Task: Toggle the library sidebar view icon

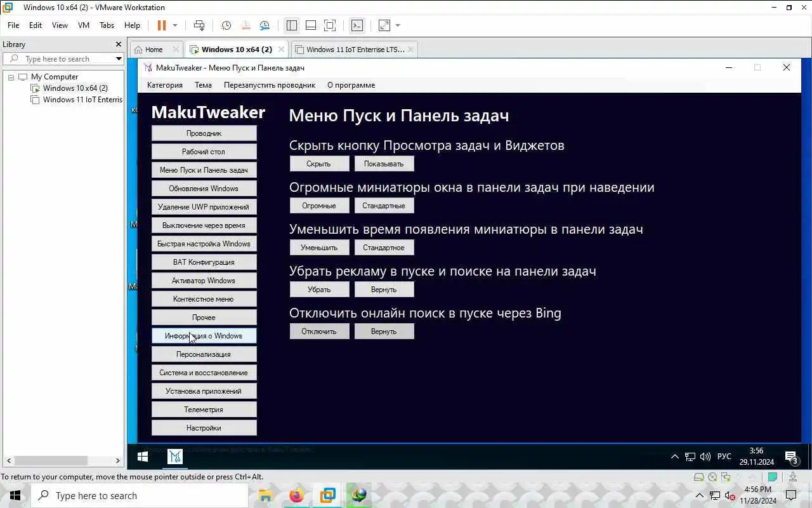Action: tap(292, 25)
